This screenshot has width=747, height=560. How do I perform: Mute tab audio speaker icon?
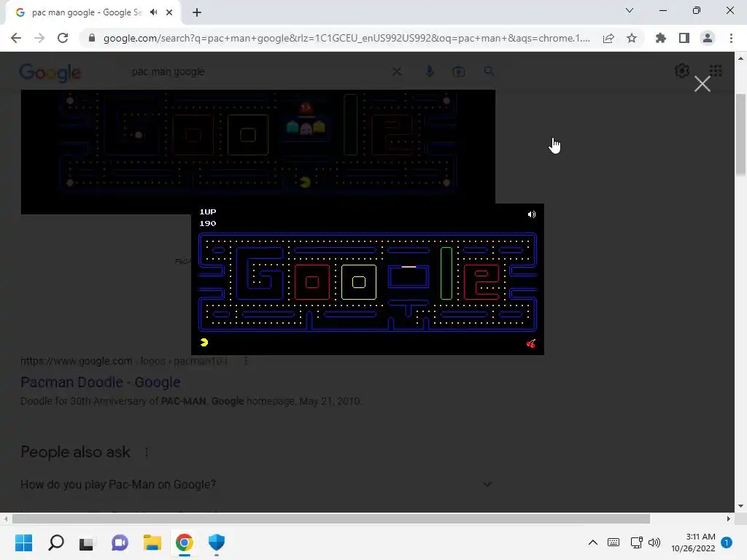tap(153, 12)
